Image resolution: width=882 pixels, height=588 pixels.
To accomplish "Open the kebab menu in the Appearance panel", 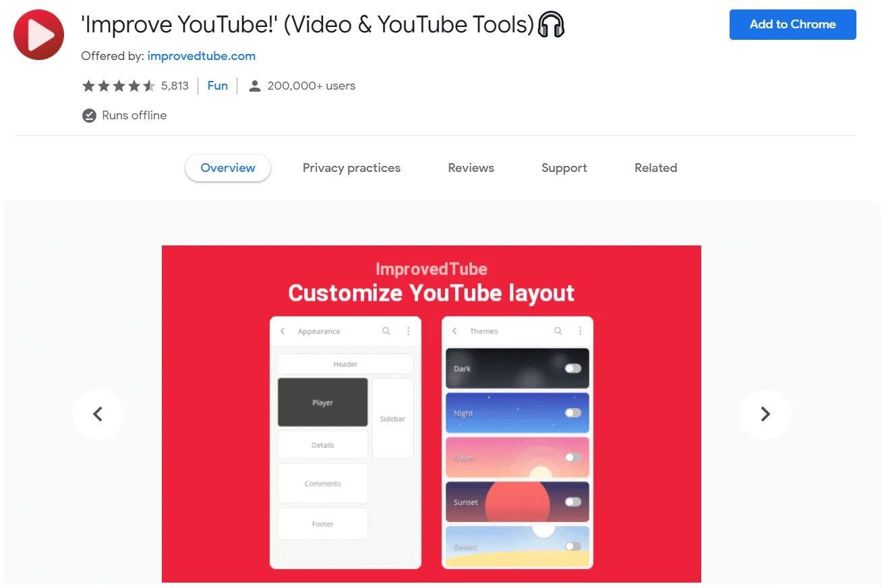I will (x=408, y=331).
